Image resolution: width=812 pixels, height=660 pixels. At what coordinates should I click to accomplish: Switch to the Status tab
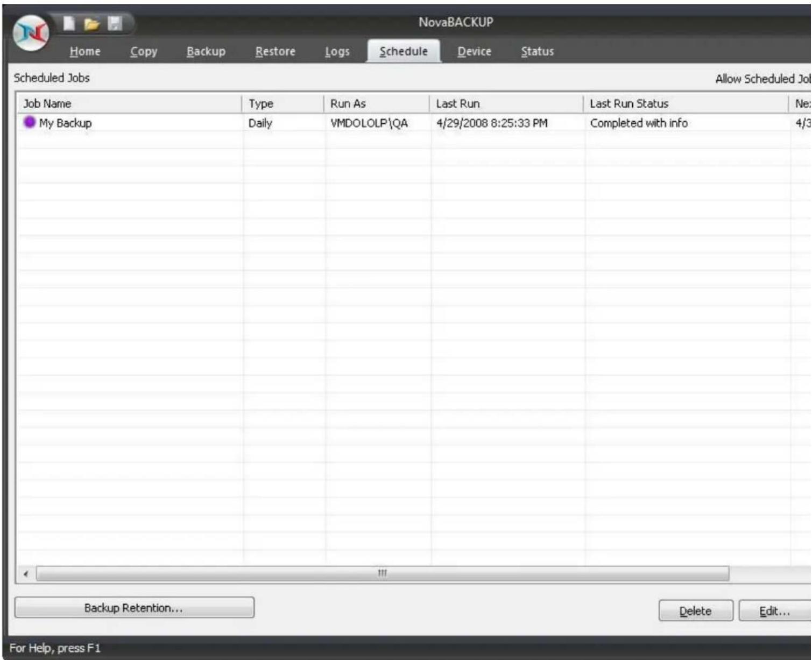coord(538,51)
